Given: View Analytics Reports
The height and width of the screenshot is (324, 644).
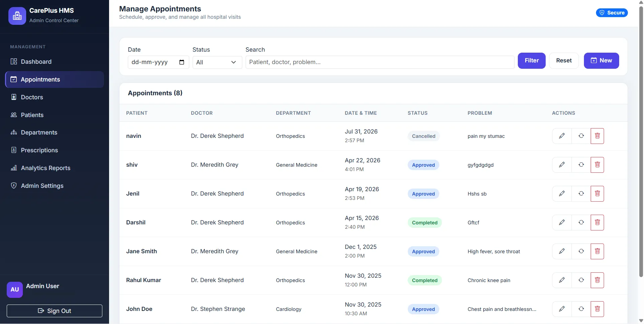Looking at the screenshot, I should click(x=55, y=168).
